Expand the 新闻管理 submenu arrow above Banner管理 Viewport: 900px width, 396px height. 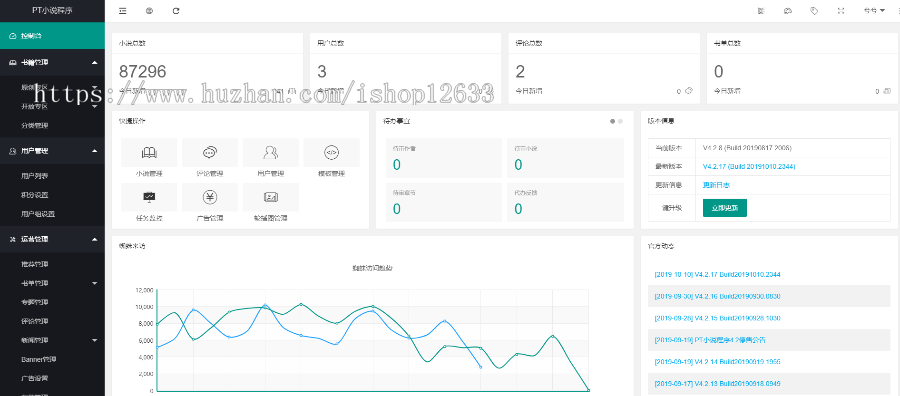pos(95,340)
